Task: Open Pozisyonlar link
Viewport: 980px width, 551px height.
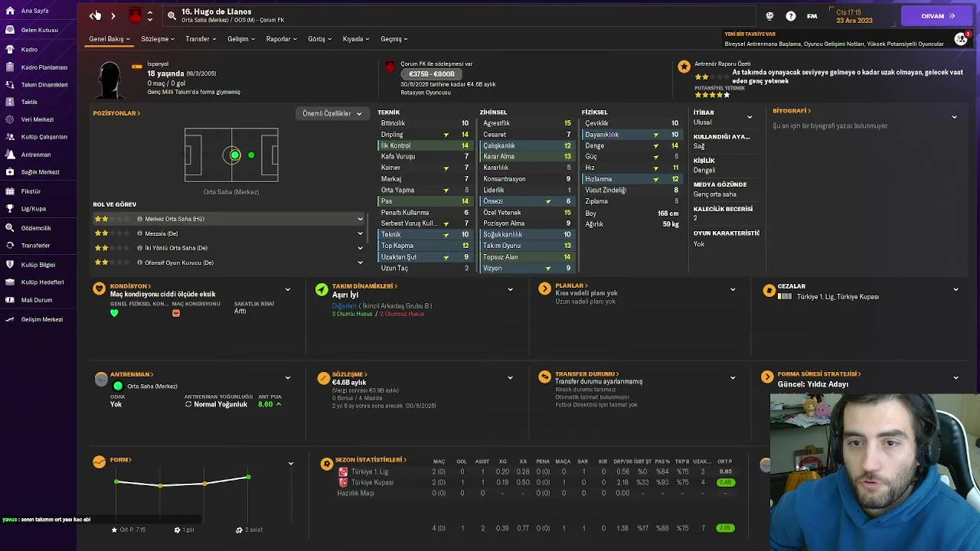Action: point(116,113)
